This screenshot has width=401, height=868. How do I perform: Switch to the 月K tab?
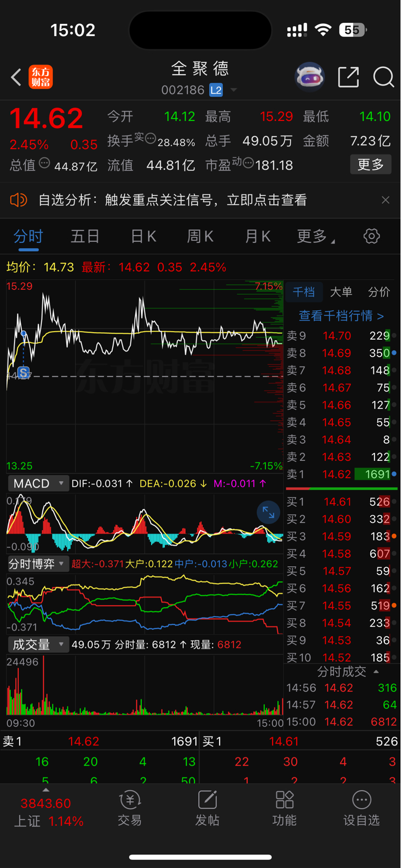[258, 236]
